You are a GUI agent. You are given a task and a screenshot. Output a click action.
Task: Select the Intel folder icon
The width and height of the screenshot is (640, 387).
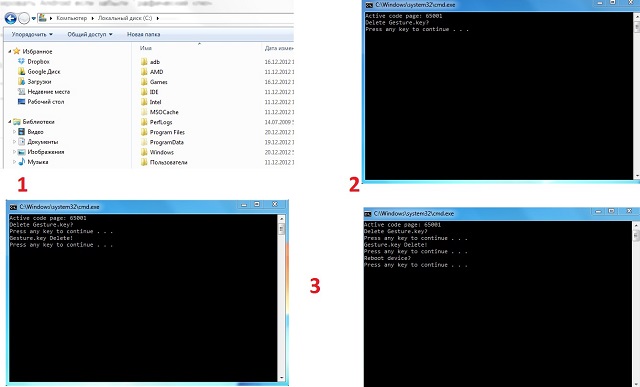(144, 102)
